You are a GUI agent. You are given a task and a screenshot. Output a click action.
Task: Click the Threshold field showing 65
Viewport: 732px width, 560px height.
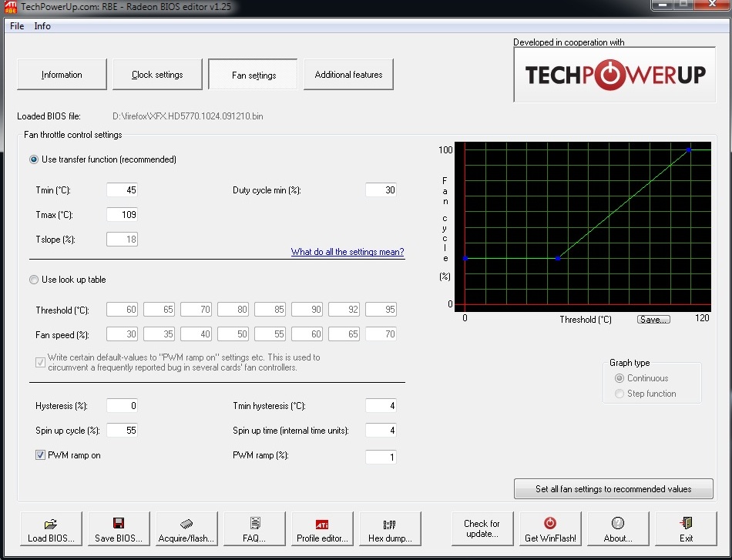(x=159, y=310)
